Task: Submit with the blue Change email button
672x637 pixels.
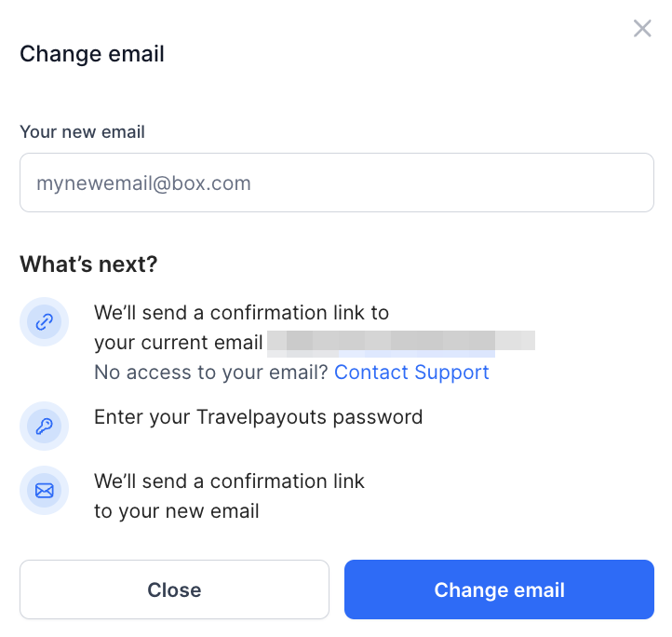Action: 499,590
